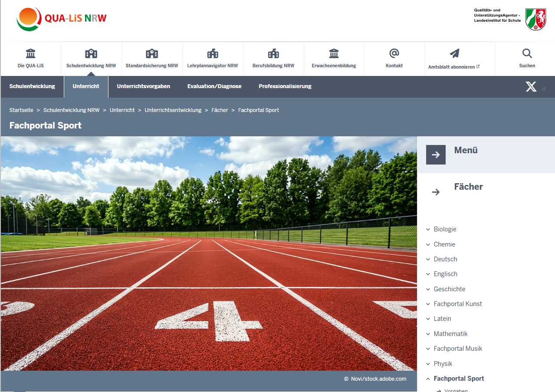Open the Schulentwicklung tab

32,86
